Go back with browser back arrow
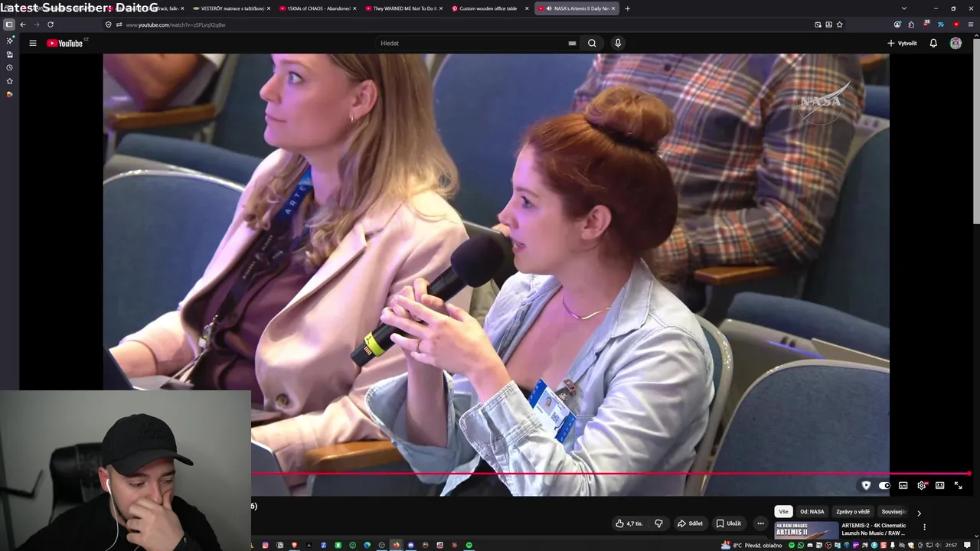The height and width of the screenshot is (551, 980). pos(23,24)
